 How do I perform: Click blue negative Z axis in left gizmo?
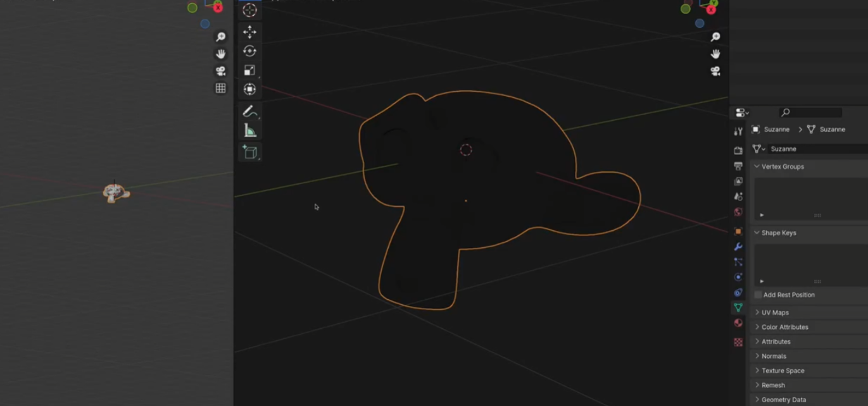pos(204,24)
